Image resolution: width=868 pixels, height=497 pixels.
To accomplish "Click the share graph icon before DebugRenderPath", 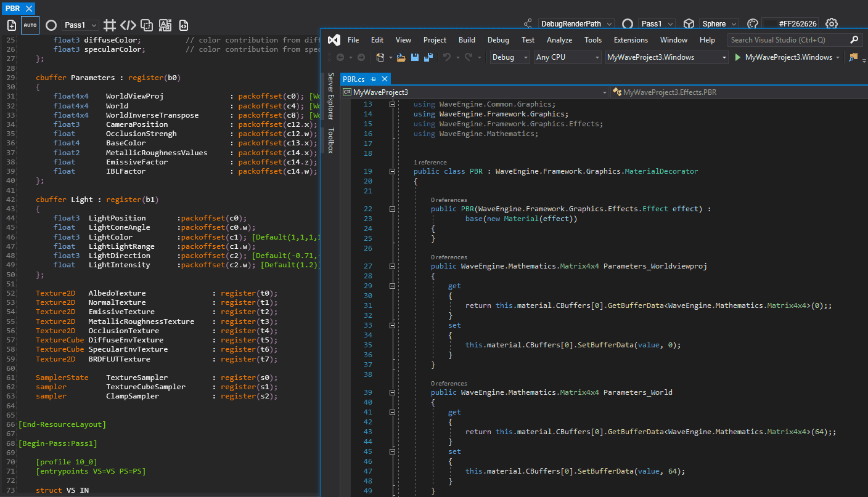I will point(528,24).
